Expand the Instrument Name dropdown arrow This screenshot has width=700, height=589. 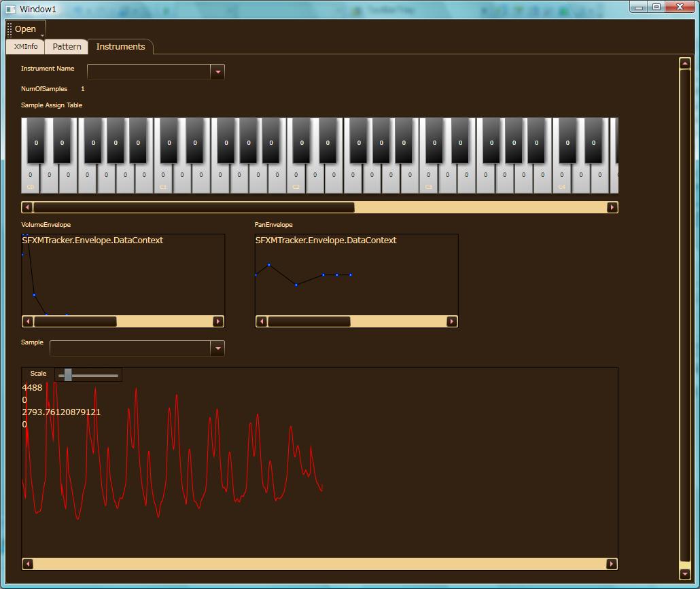[217, 71]
